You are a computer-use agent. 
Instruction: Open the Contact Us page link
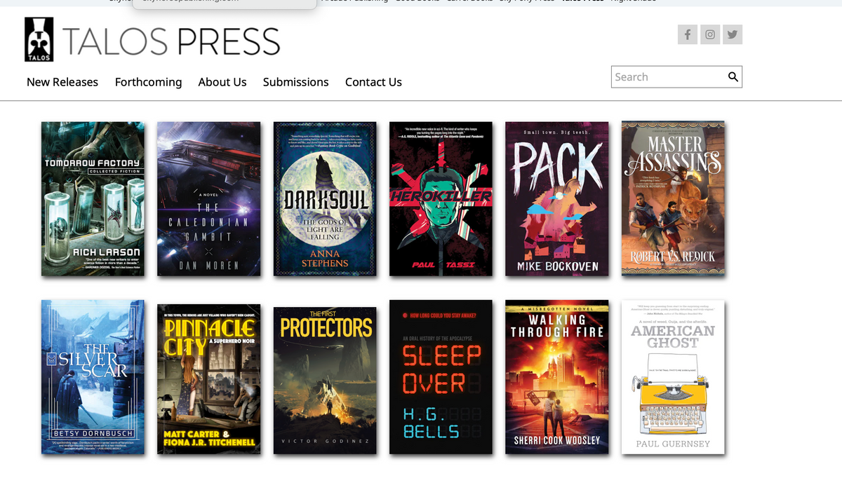click(x=373, y=82)
